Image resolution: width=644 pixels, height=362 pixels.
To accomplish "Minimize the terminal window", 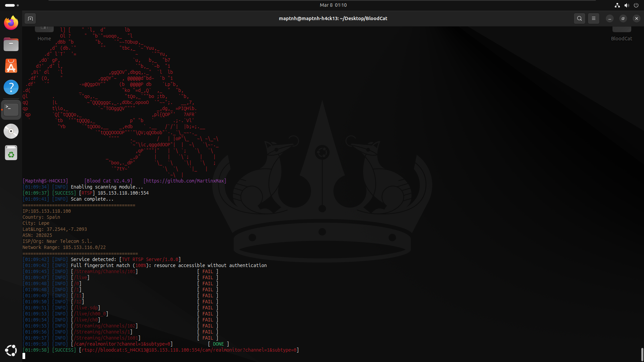I will [x=610, y=18].
